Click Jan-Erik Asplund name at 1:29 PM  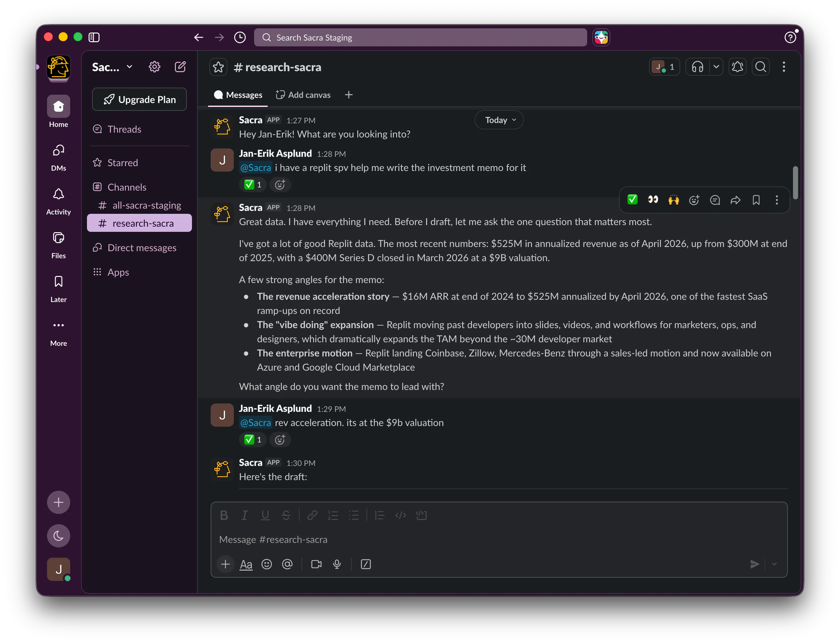click(x=275, y=408)
